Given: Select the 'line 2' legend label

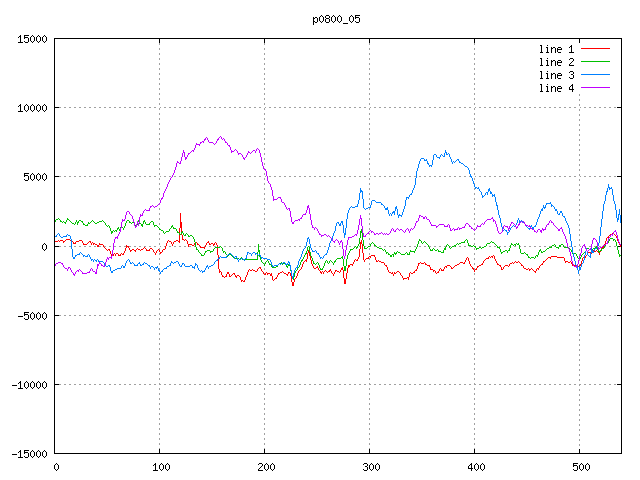Looking at the screenshot, I should (x=557, y=62).
